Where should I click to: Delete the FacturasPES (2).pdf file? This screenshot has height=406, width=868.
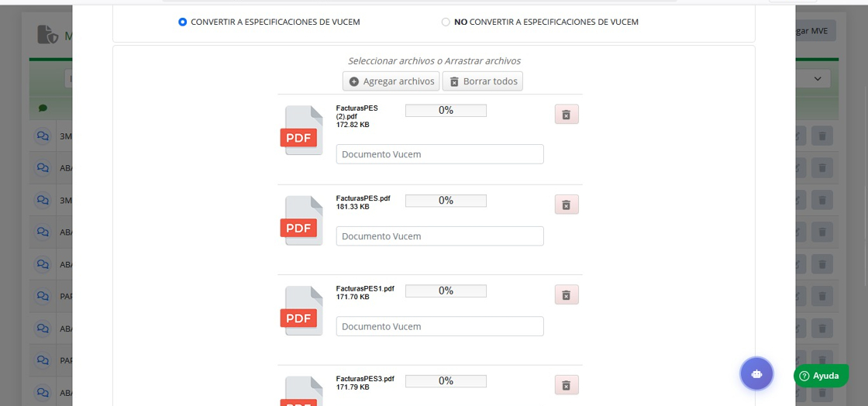pyautogui.click(x=567, y=115)
